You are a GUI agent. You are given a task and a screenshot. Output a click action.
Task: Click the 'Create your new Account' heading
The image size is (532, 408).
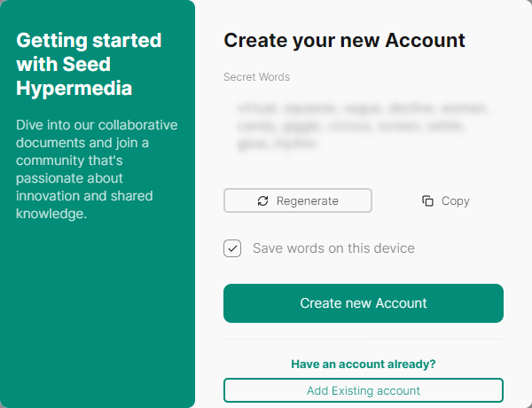(x=344, y=41)
